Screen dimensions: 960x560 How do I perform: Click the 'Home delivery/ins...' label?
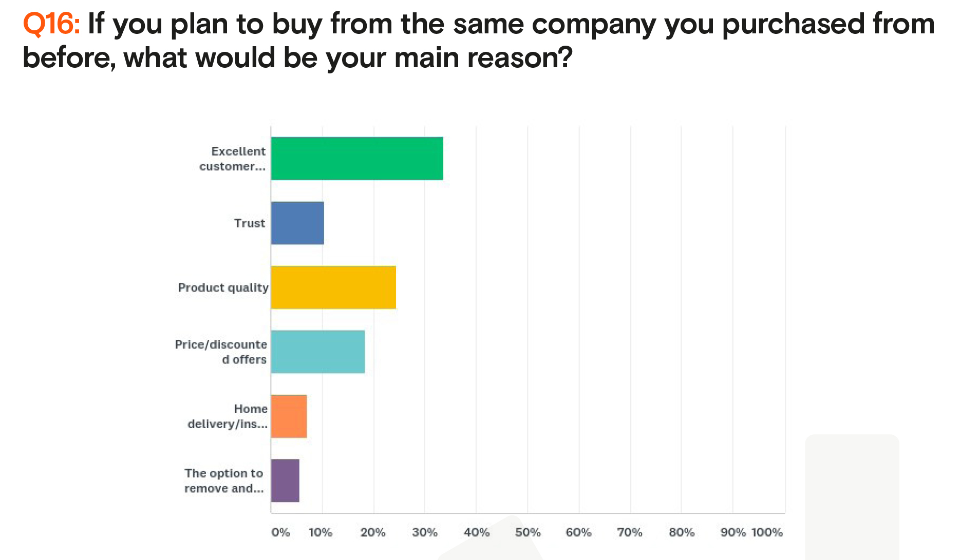pos(228,416)
